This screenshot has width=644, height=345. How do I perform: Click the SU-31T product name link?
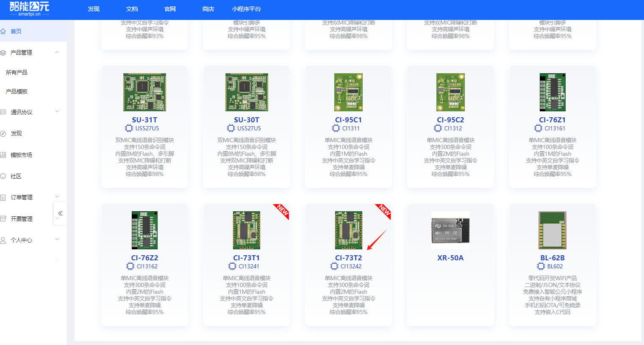tap(144, 119)
